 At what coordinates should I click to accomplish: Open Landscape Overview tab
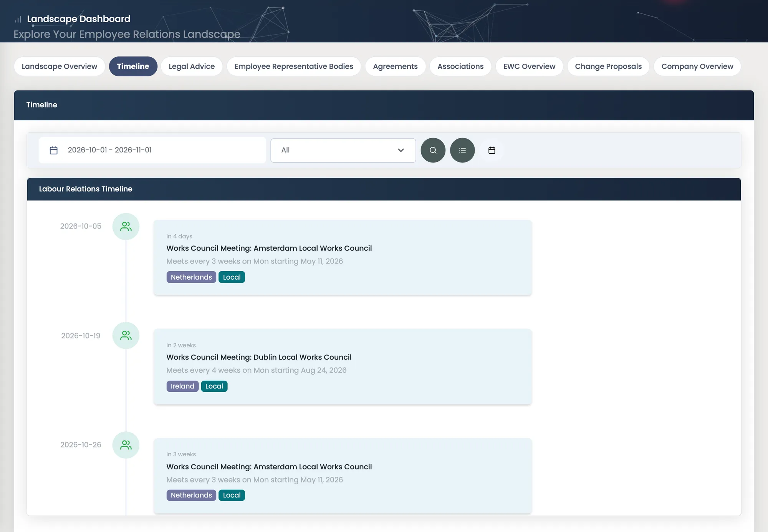tap(60, 66)
